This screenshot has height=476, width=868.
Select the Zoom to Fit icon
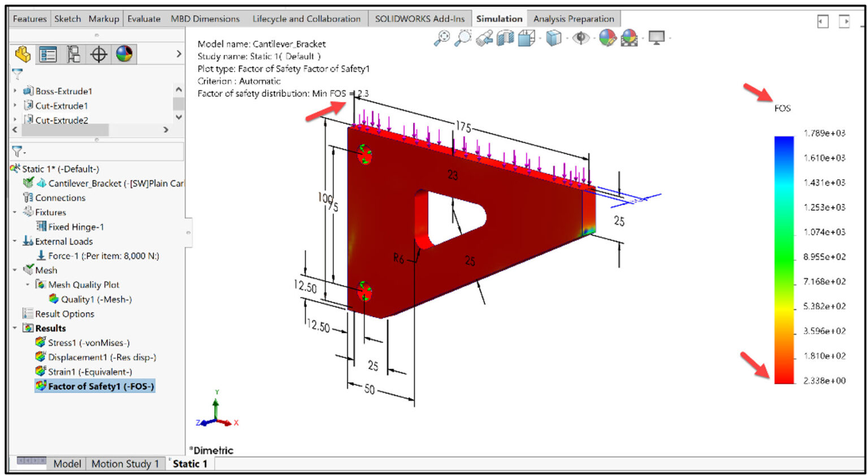pos(445,38)
